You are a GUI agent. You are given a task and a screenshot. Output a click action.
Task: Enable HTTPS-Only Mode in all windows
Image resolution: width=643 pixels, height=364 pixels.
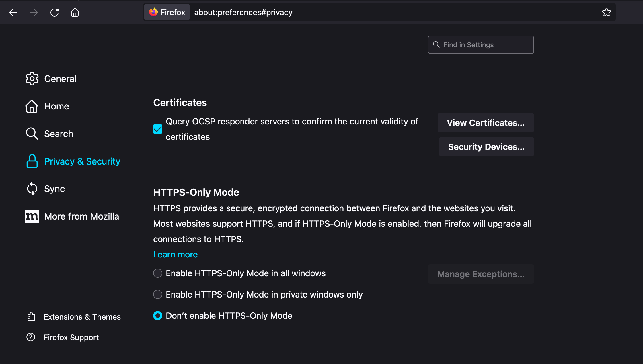pos(158,273)
